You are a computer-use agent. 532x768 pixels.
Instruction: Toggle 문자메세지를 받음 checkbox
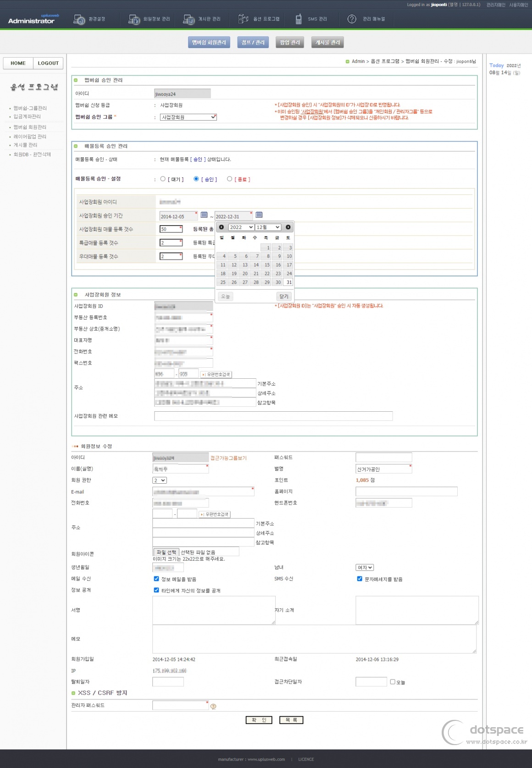click(360, 579)
